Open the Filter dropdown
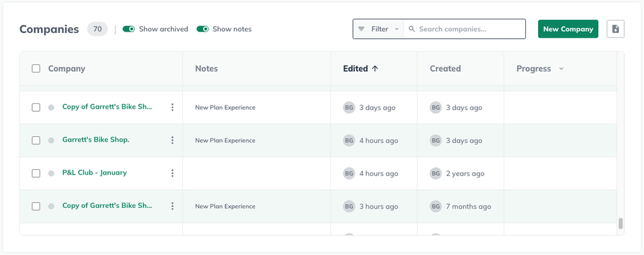This screenshot has height=255, width=644. (x=378, y=29)
